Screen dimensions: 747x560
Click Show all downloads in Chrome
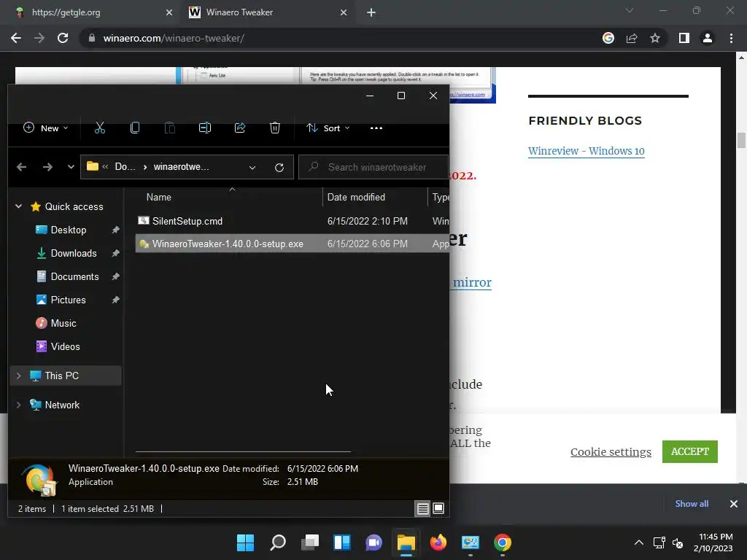click(692, 504)
